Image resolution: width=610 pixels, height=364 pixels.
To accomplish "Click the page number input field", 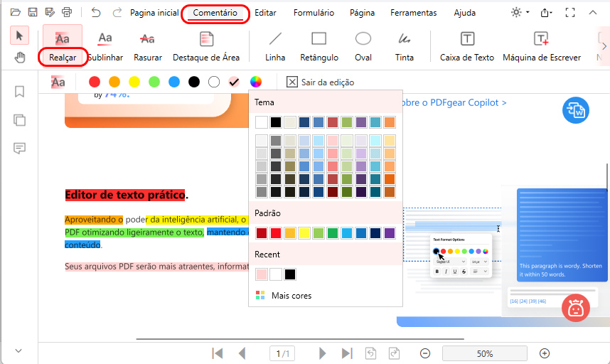I will tap(282, 353).
